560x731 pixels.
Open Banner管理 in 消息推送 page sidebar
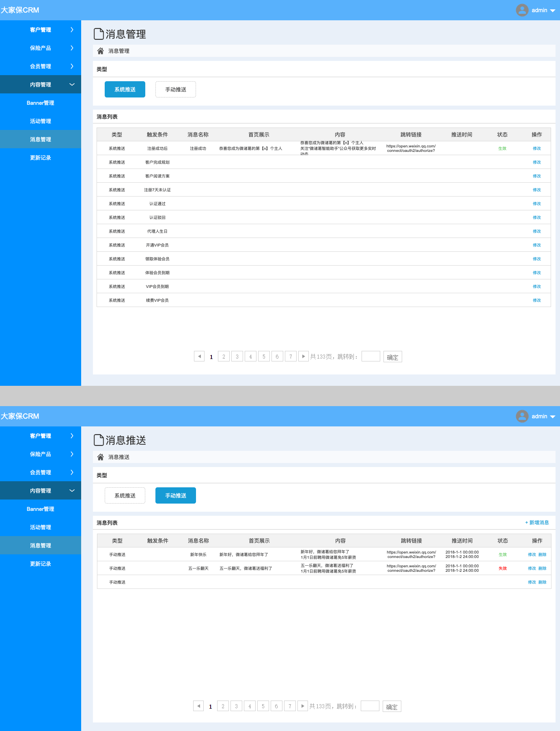(41, 509)
